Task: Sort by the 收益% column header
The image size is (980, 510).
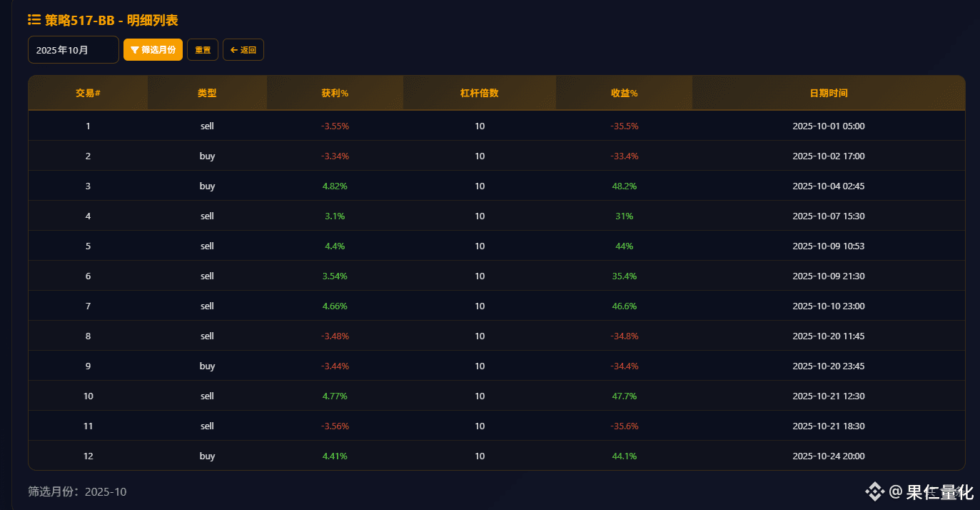Action: (x=624, y=94)
